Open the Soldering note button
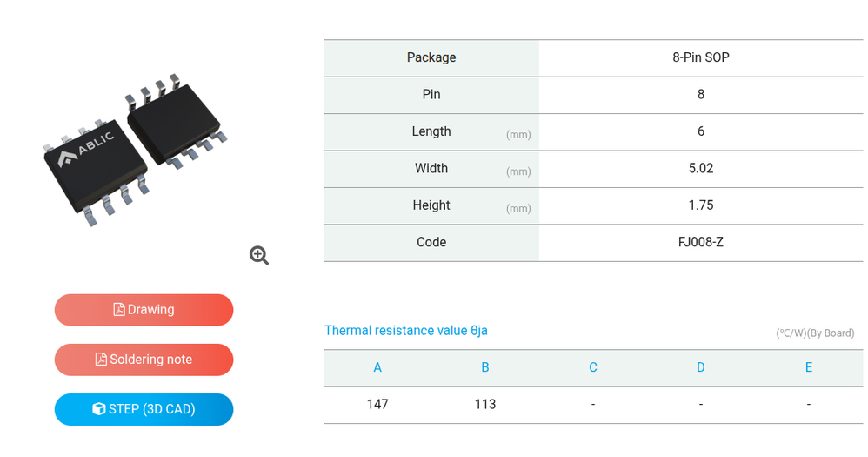This screenshot has height=457, width=868. (x=144, y=360)
